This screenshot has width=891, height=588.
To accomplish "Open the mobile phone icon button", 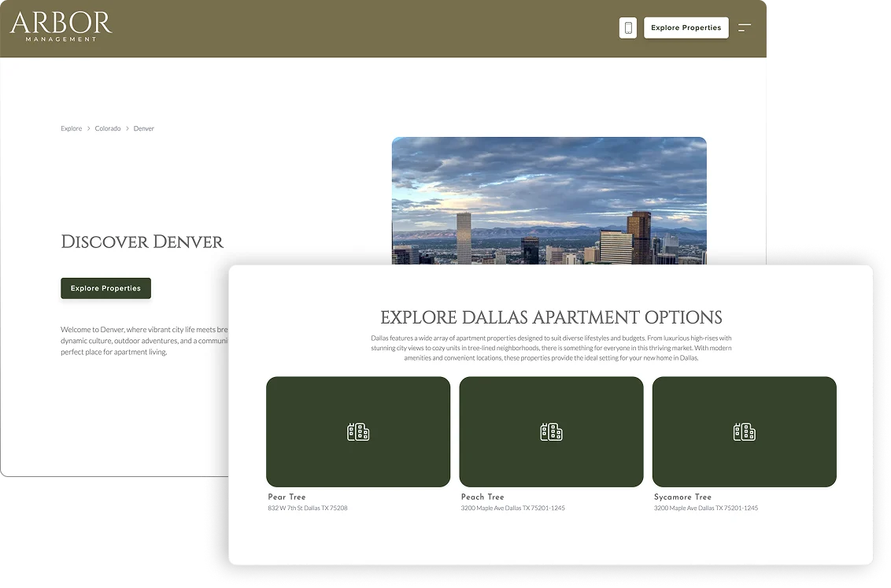I will click(628, 28).
